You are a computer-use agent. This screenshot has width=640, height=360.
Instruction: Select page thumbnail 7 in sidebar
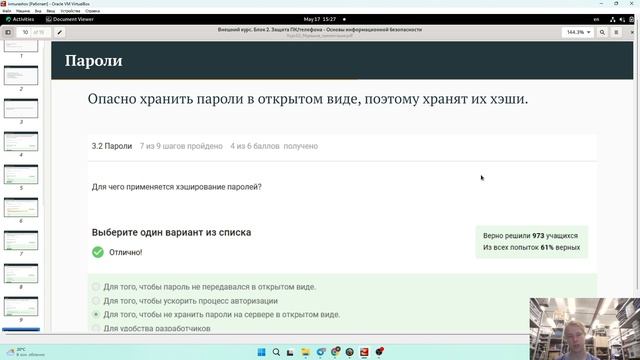[x=21, y=241]
